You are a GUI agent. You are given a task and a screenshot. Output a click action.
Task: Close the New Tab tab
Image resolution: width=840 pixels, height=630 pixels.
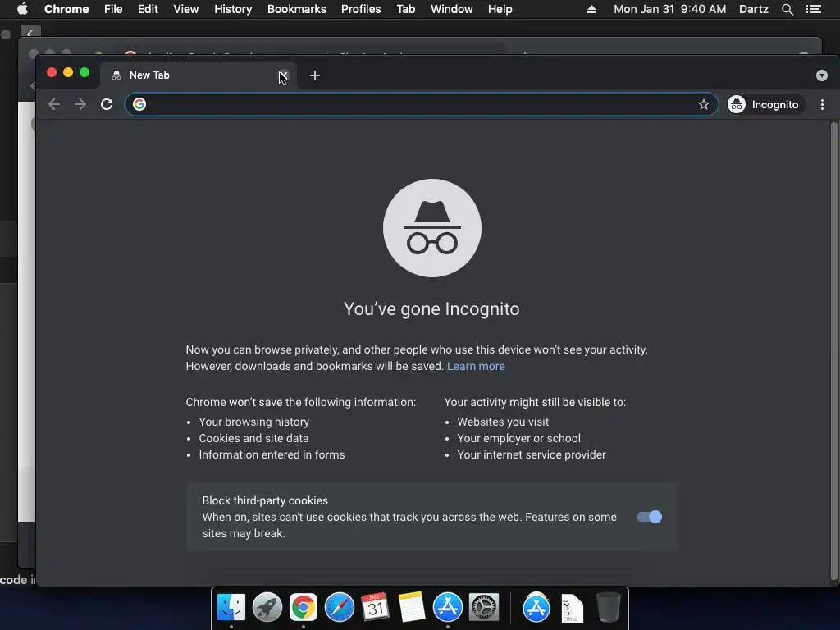tap(283, 75)
